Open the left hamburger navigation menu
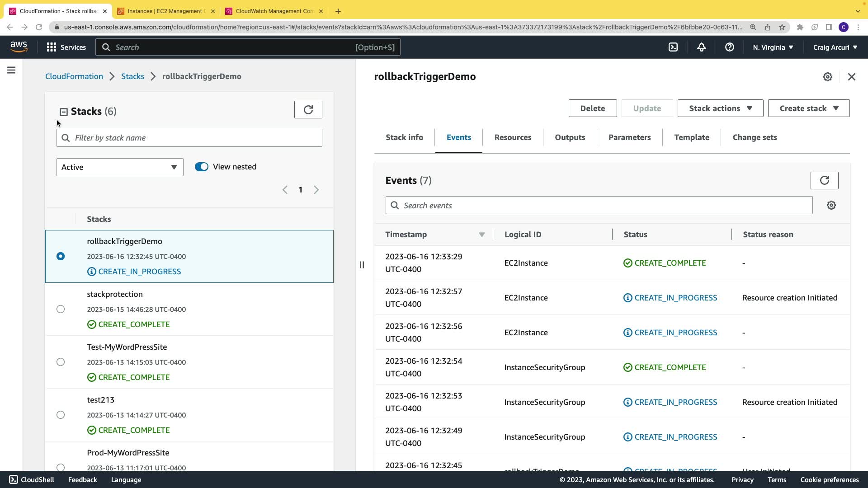Viewport: 868px width, 488px height. point(11,70)
